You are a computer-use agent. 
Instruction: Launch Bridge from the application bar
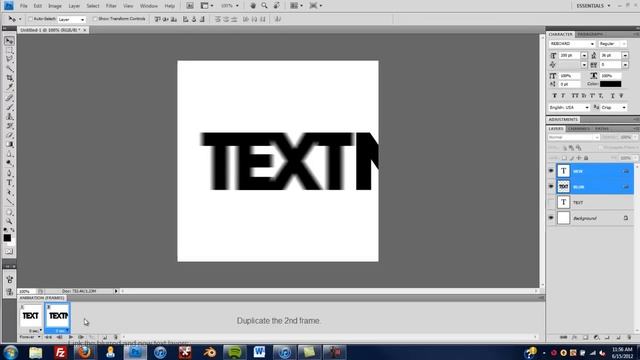tap(190, 6)
